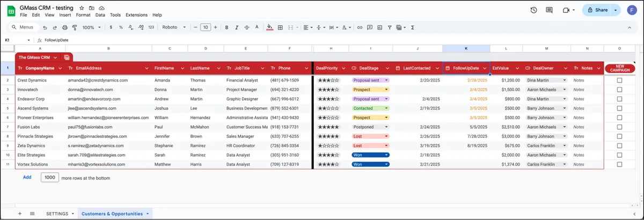Open the share options arrow next to Share

pos(616,10)
